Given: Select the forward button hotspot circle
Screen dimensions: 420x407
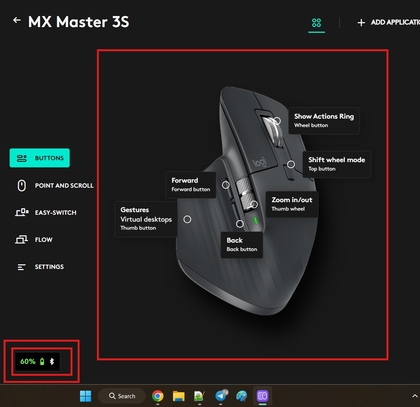Looking at the screenshot, I should point(226,185).
